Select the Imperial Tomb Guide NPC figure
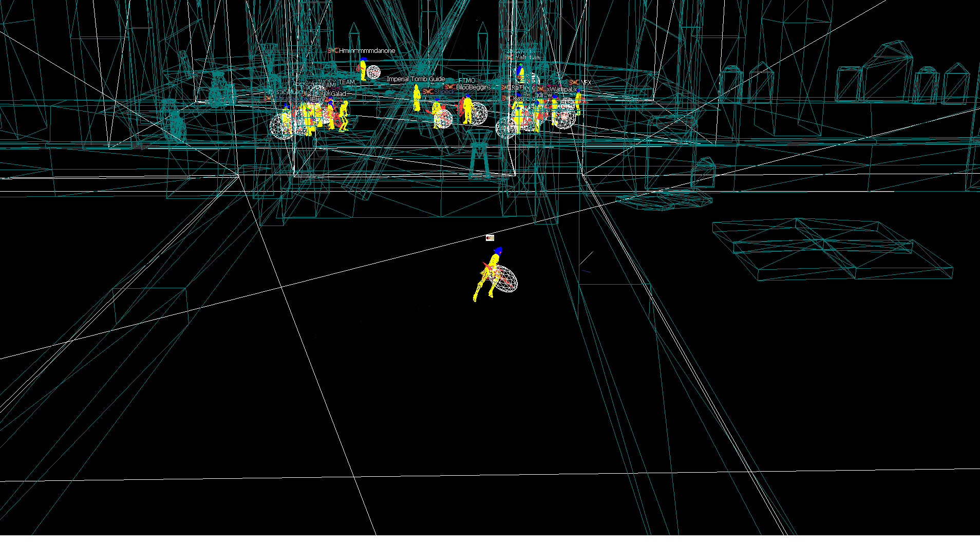This screenshot has width=980, height=542. point(417,99)
